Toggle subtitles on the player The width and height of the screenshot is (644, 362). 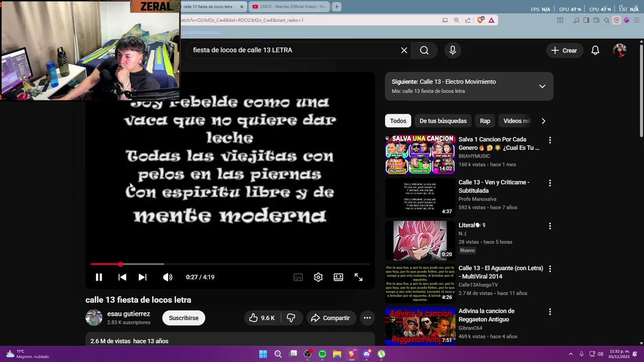pos(298,277)
